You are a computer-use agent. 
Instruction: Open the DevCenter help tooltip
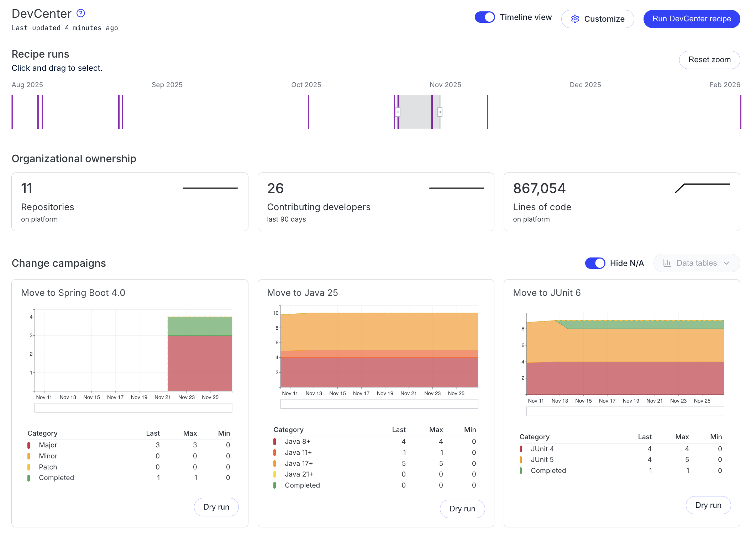click(80, 13)
